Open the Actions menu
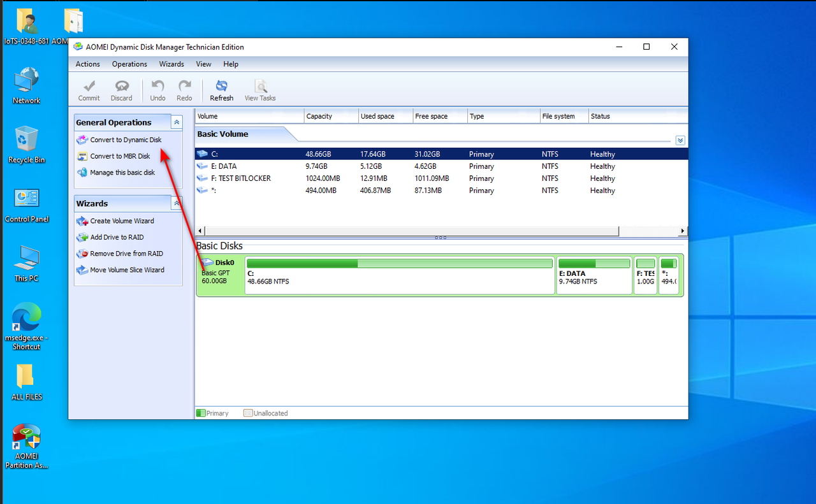Viewport: 816px width, 504px height. coord(88,64)
